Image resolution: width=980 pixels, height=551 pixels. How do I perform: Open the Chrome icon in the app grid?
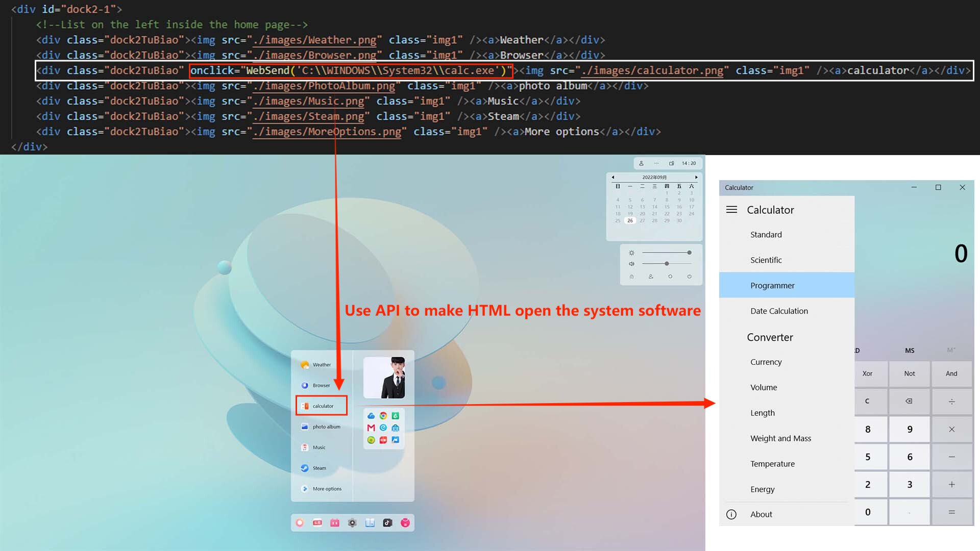pyautogui.click(x=384, y=416)
